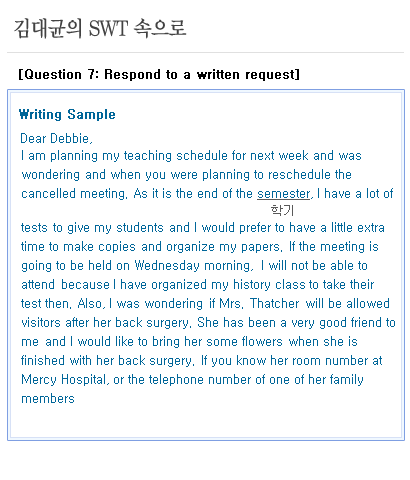Screen dimensions: 410x480
Task: Click the underlined word semester
Action: [283, 194]
